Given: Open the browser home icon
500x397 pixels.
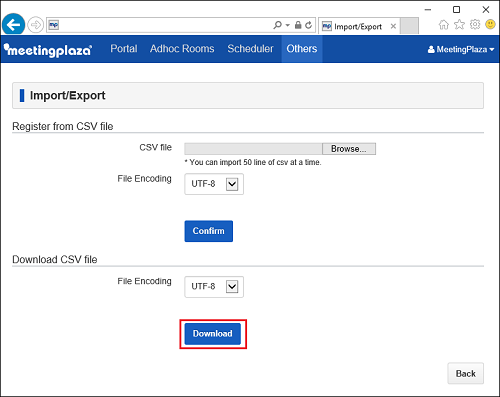Looking at the screenshot, I should click(444, 25).
